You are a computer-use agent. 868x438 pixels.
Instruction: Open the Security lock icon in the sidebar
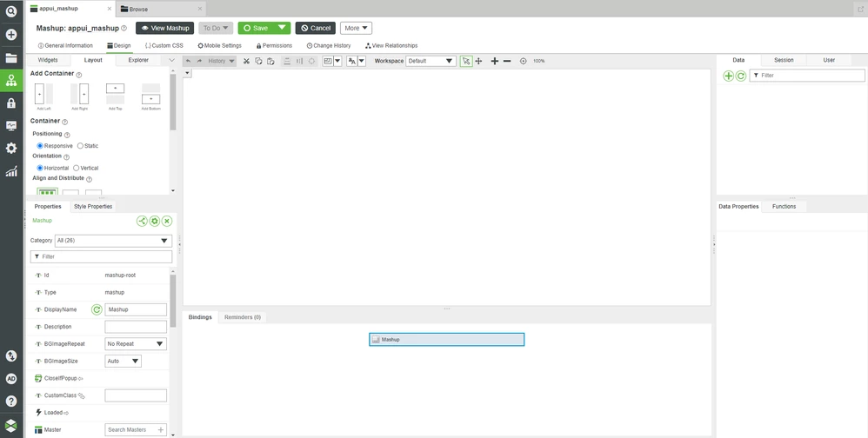coord(11,103)
